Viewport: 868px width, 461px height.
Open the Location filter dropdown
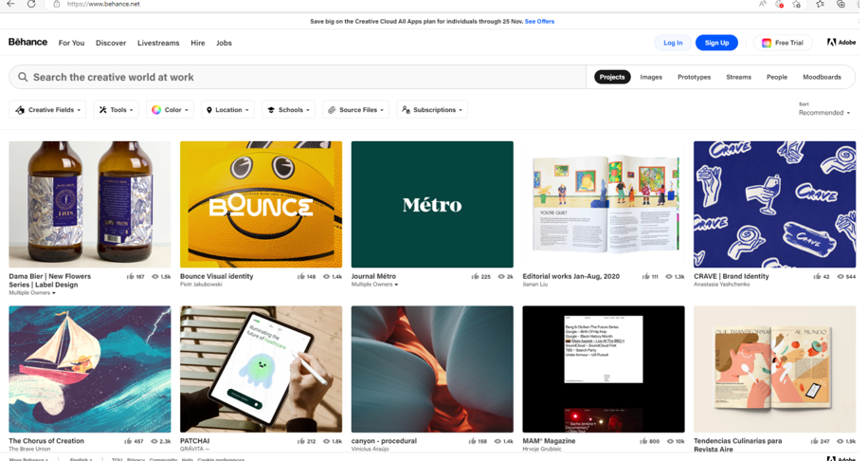pyautogui.click(x=227, y=110)
